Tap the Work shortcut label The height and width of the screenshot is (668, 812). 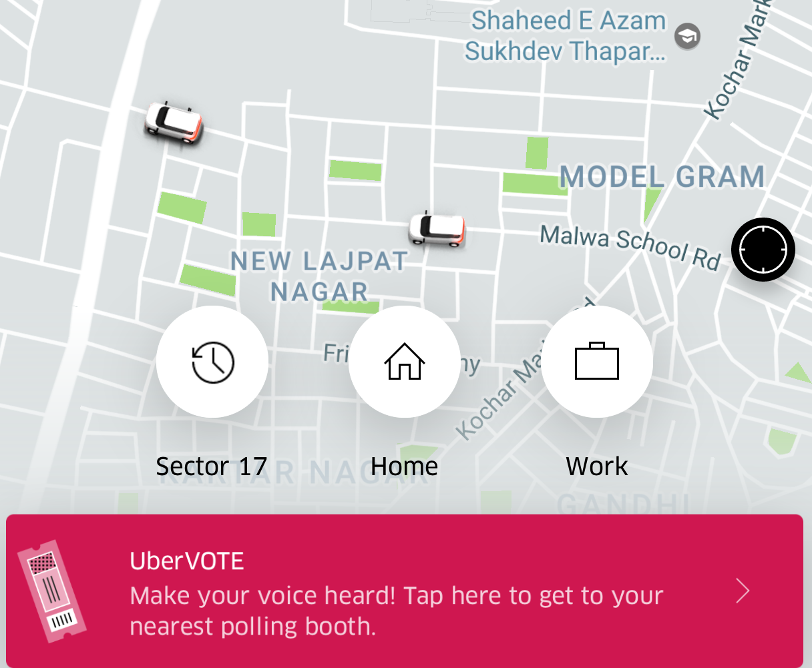(597, 466)
